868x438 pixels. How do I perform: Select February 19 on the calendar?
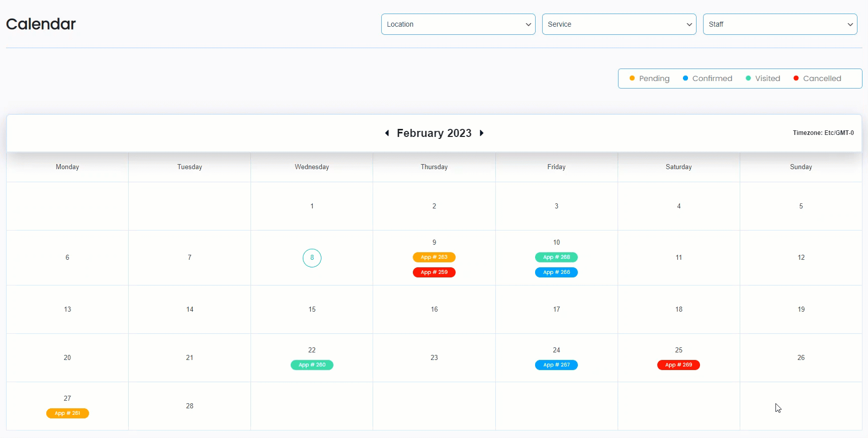801,309
